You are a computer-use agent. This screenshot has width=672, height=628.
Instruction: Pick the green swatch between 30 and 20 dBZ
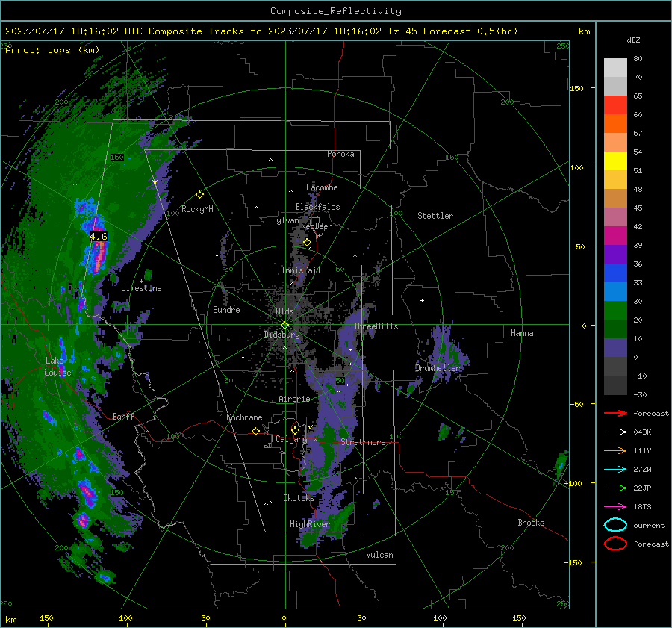(615, 311)
